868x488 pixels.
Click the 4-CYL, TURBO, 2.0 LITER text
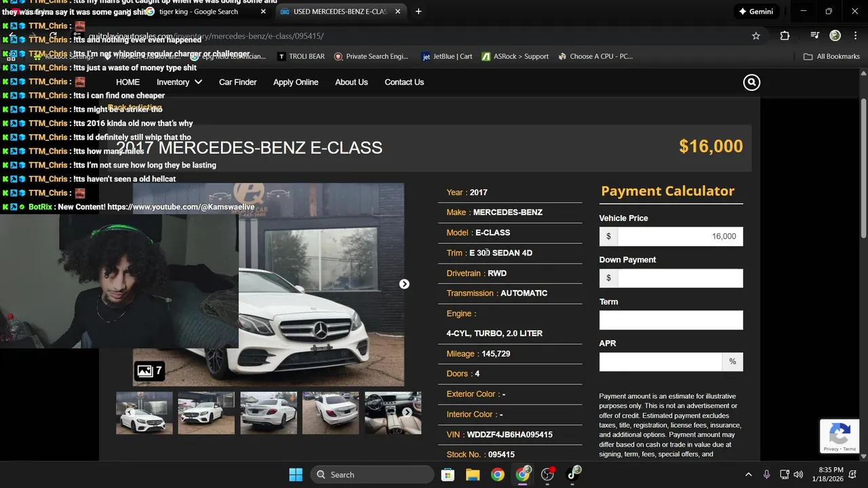(494, 333)
